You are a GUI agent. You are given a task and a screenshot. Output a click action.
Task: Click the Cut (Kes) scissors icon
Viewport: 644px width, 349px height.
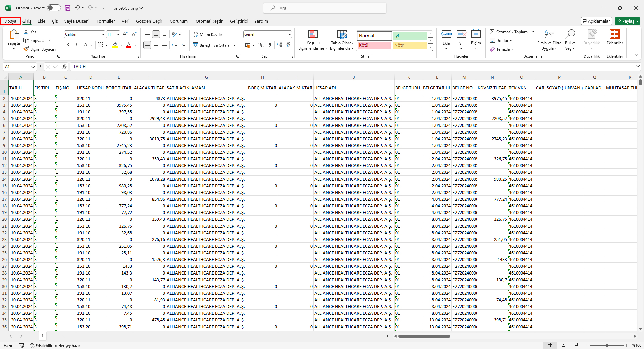pos(26,32)
